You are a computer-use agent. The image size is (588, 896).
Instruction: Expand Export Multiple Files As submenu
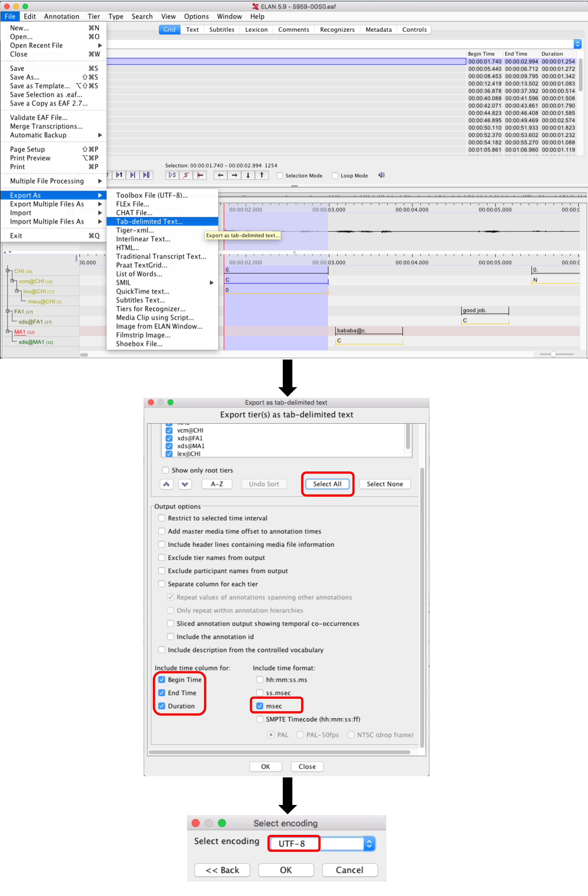[100, 204]
